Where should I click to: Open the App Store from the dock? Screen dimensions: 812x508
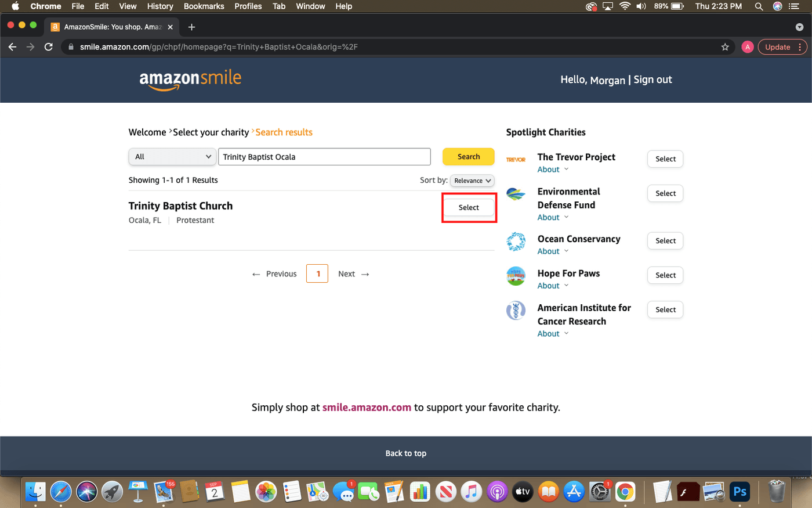click(574, 492)
